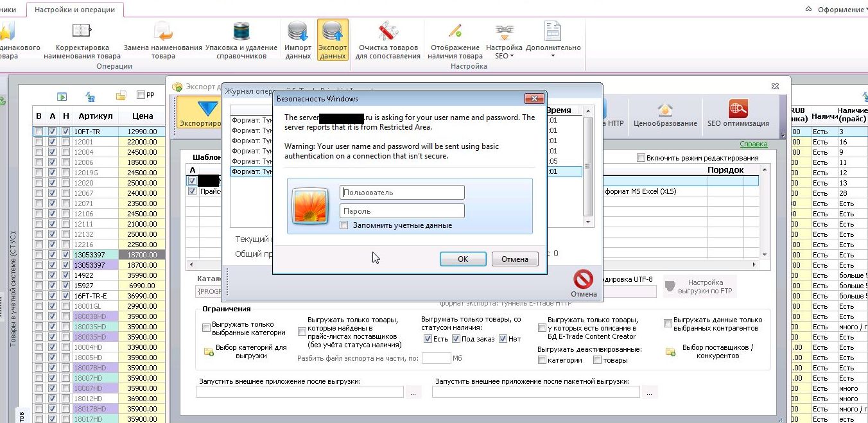The height and width of the screenshot is (423, 868).
Task: Click the journal log vertical scrollbar down arrow
Action: 587,221
